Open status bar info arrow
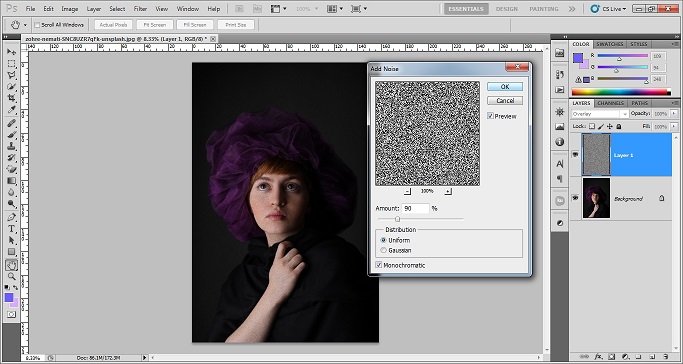 145,357
